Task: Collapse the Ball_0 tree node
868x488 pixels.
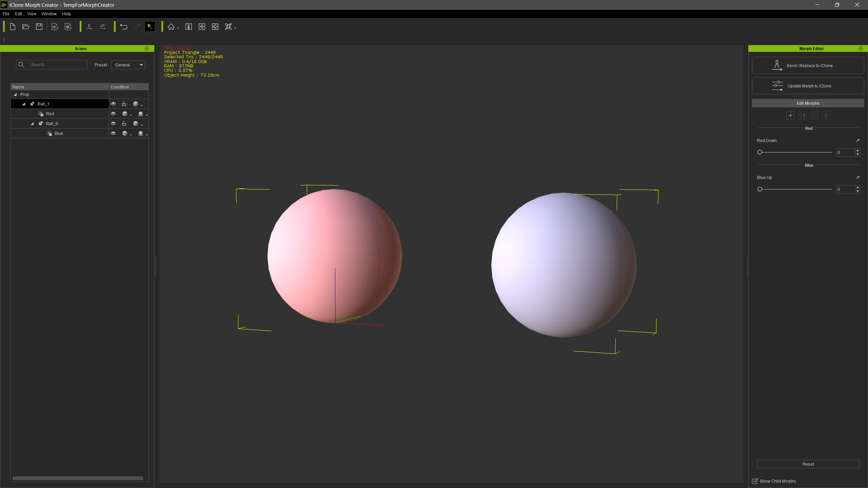Action: (32, 124)
